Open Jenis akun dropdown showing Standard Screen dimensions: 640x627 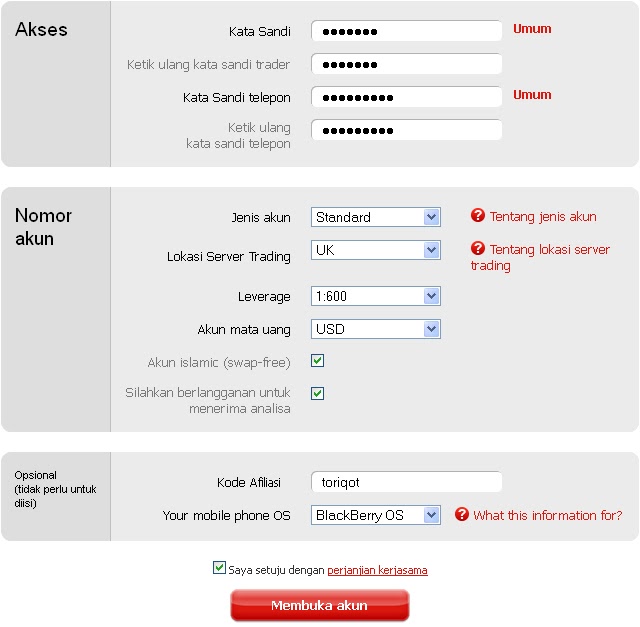(376, 217)
